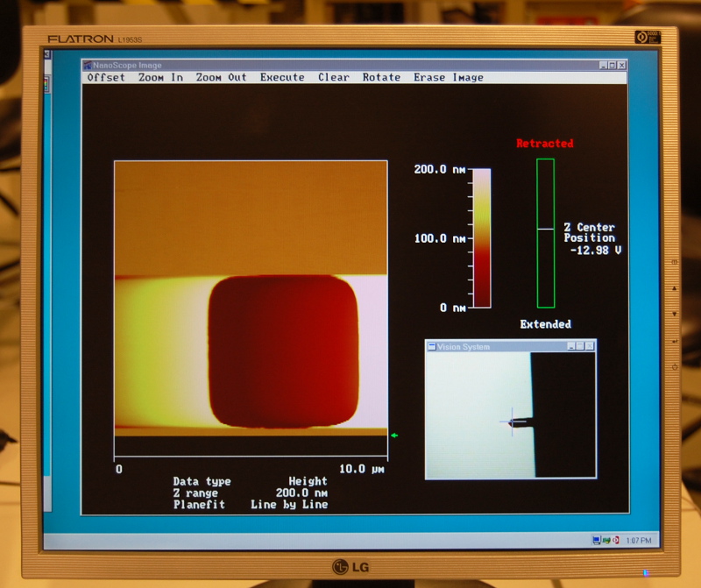Select Erase Image from the menu bar

pyautogui.click(x=449, y=77)
